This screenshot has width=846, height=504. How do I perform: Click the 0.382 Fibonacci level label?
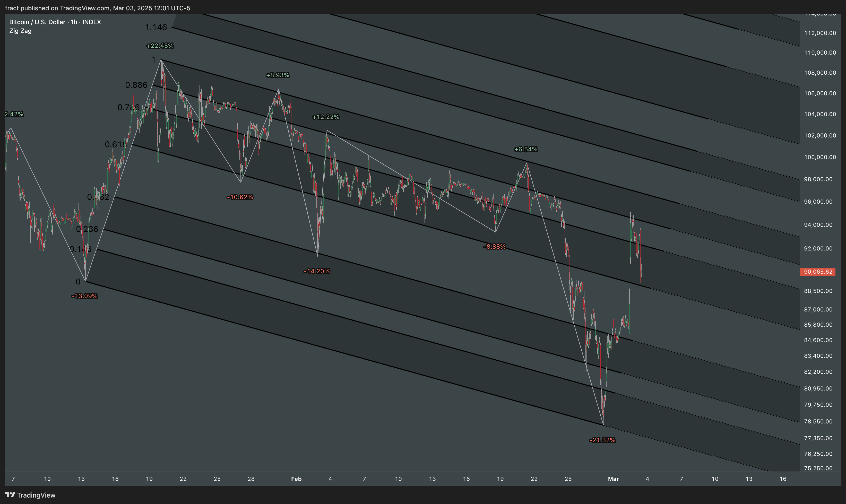point(98,197)
